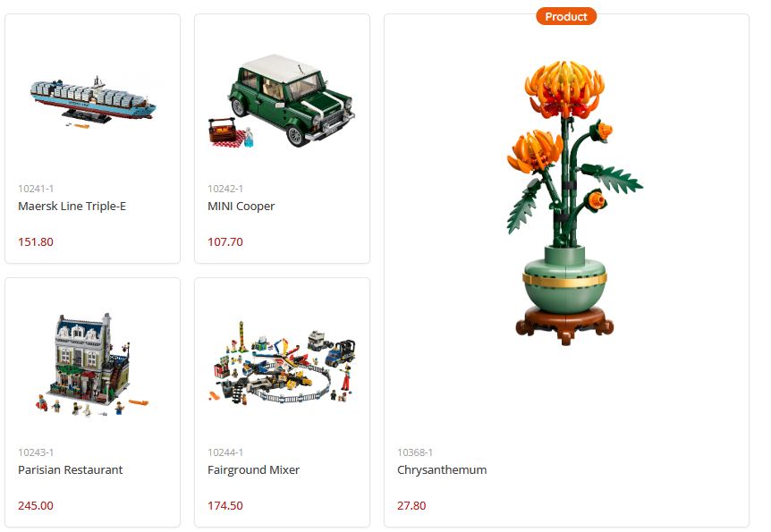The height and width of the screenshot is (532, 771).
Task: Click set number 10243-1
Action: tap(36, 452)
